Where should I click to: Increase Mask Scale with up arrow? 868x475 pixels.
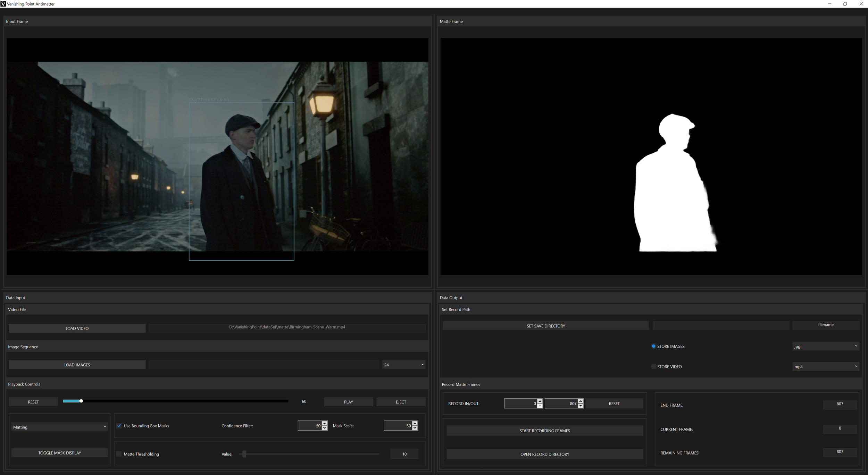(x=415, y=423)
